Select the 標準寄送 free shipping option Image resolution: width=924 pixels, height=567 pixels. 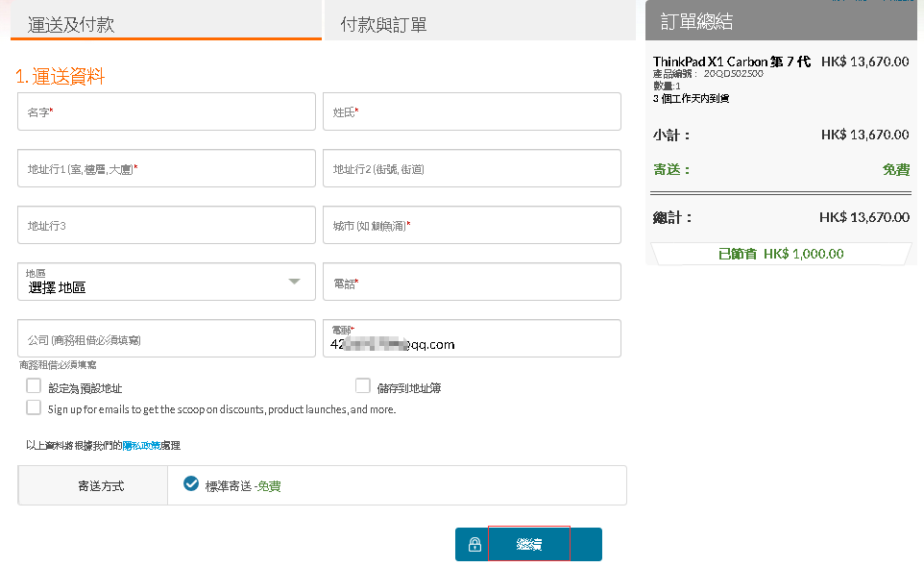[x=191, y=484]
